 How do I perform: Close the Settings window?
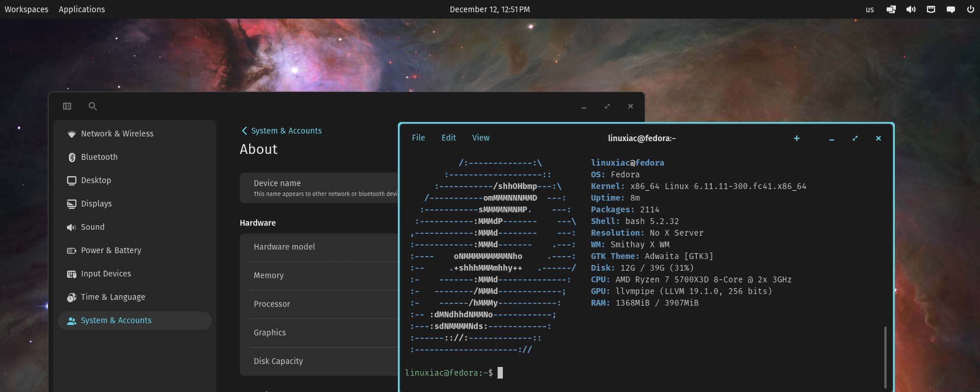click(630, 106)
